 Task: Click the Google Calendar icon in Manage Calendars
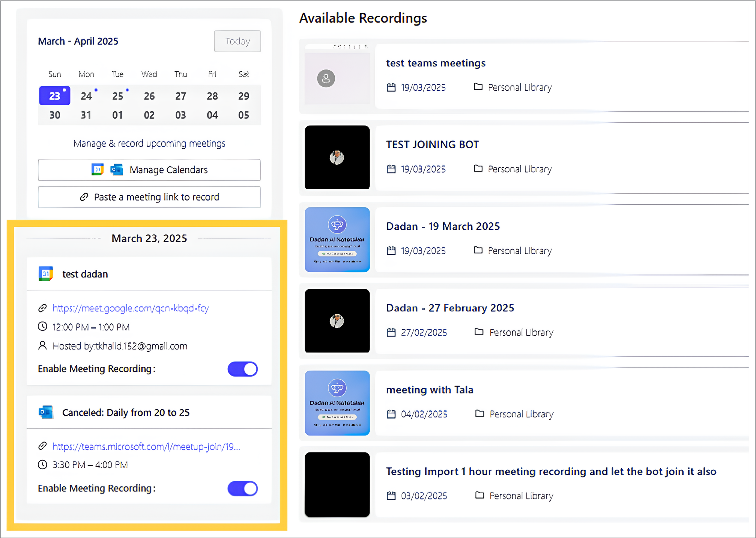click(x=98, y=170)
